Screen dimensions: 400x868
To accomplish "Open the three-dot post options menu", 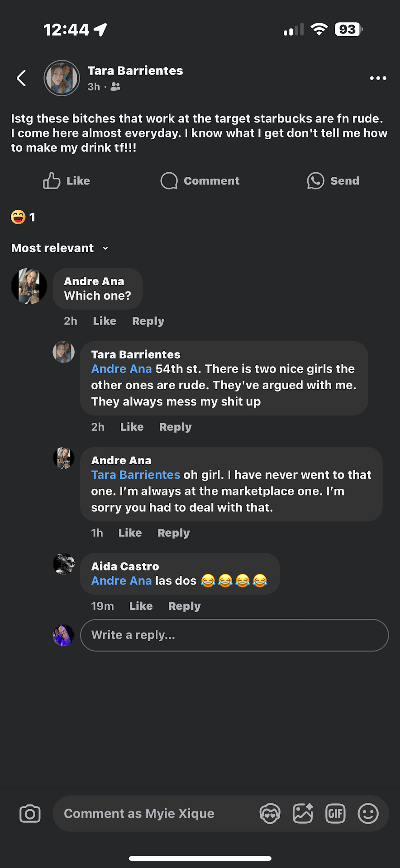I will tap(378, 78).
